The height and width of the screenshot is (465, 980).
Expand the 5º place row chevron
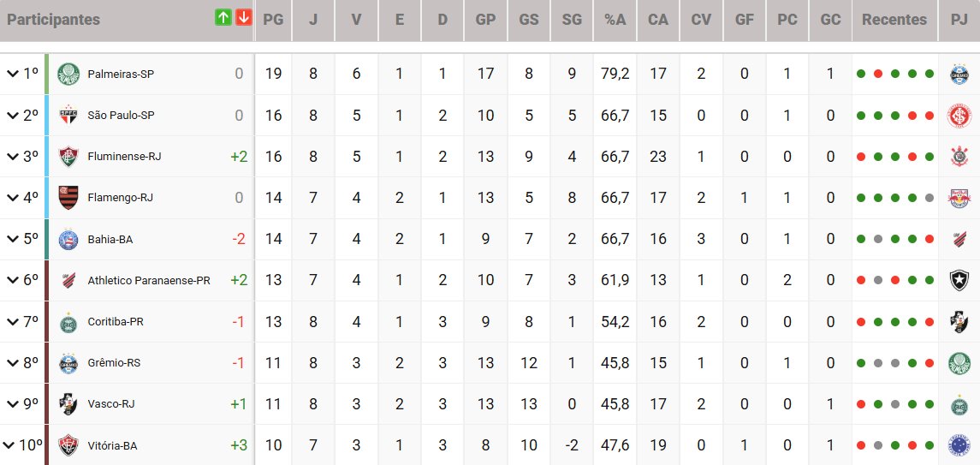point(13,239)
